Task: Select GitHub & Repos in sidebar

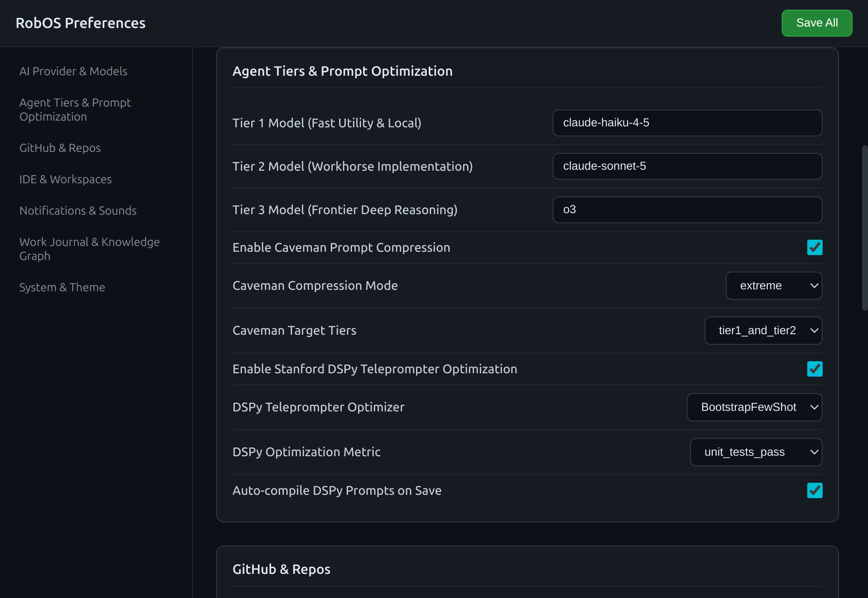Action: tap(60, 148)
